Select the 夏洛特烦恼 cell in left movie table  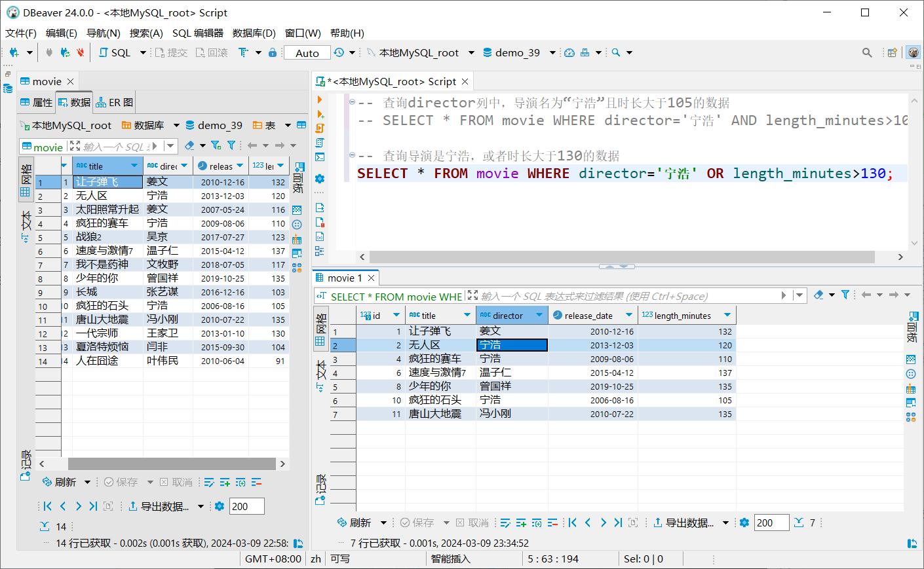108,347
